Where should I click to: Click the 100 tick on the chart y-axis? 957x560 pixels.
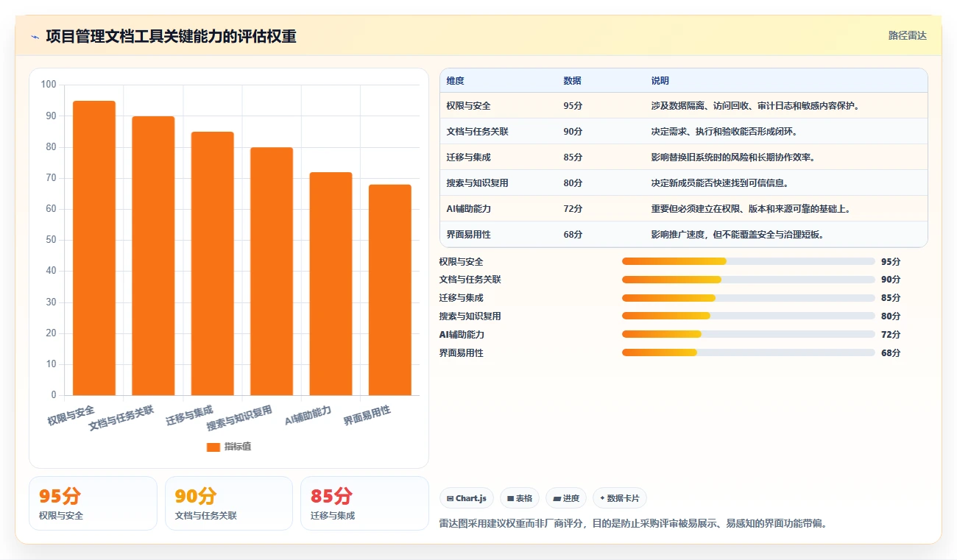[49, 85]
